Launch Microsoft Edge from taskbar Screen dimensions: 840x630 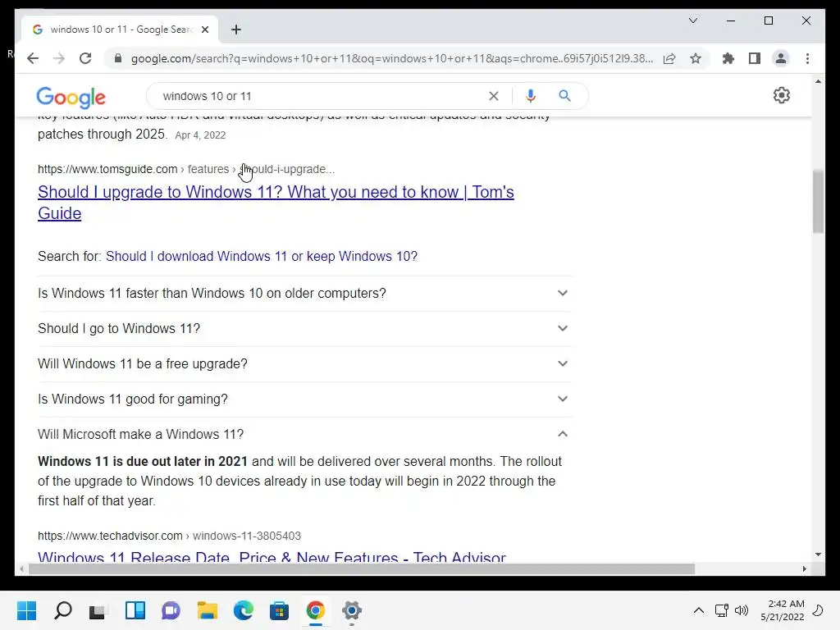[243, 610]
